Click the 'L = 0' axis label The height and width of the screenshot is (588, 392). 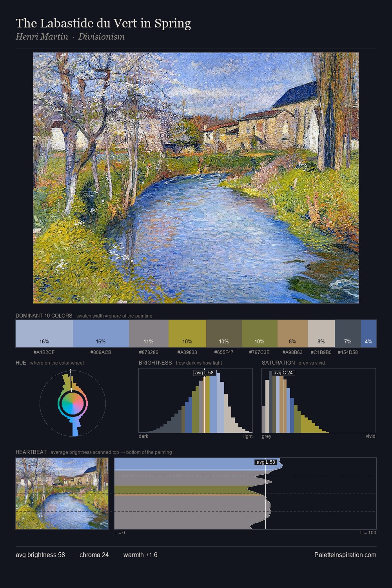click(120, 533)
